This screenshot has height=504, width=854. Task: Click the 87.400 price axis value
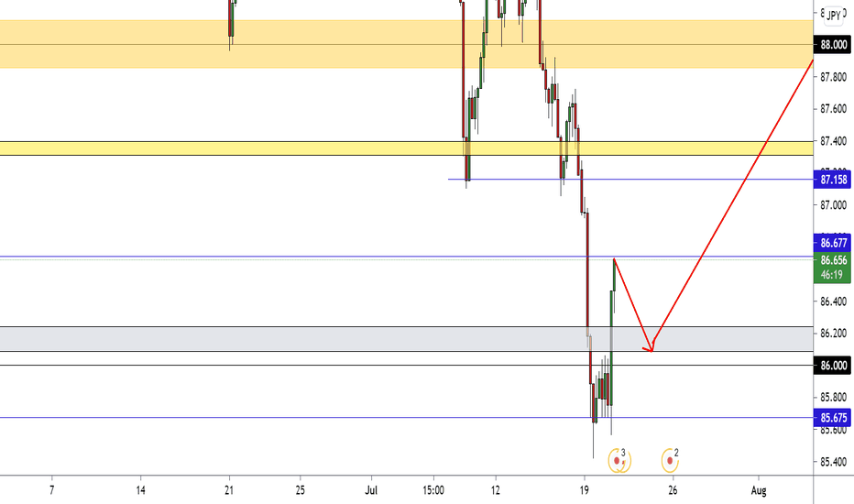pyautogui.click(x=833, y=141)
